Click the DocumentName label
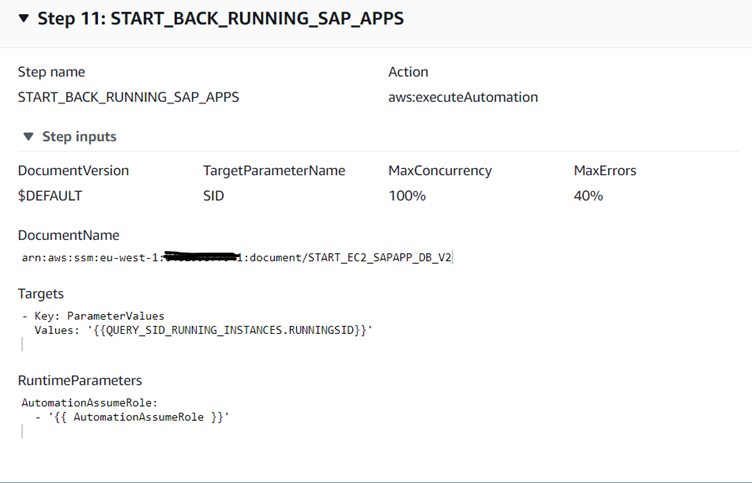752x483 pixels. pyautogui.click(x=69, y=236)
